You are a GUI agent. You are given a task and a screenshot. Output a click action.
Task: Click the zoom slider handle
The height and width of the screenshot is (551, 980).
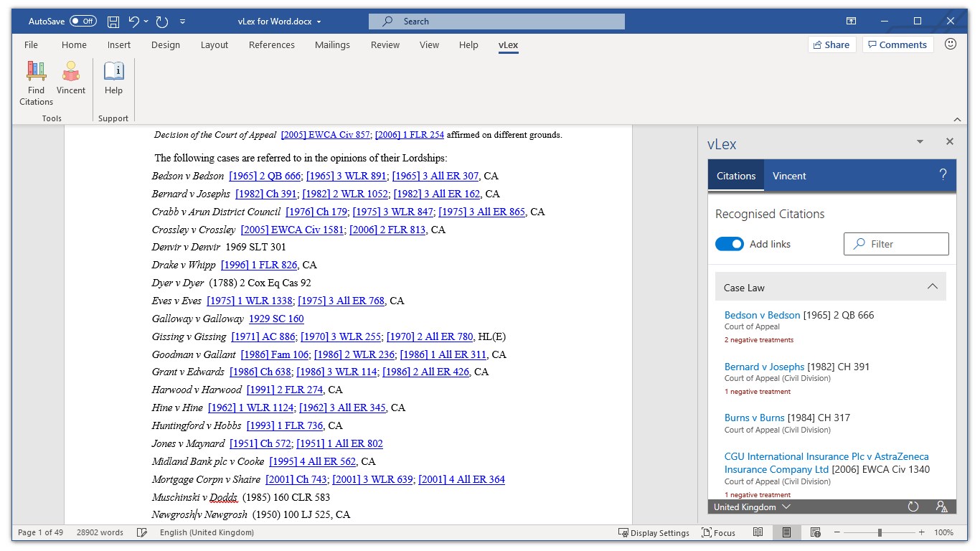pos(880,532)
